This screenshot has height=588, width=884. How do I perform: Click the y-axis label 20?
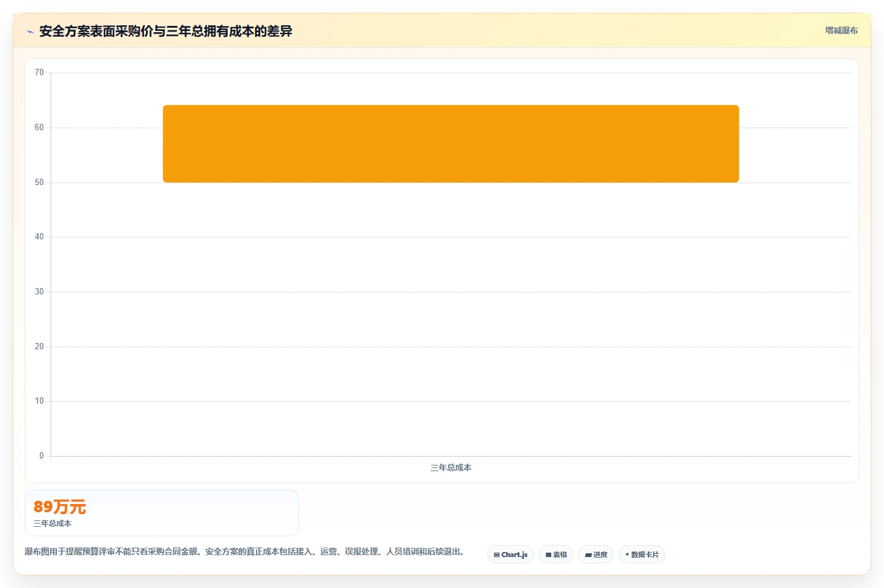(39, 347)
